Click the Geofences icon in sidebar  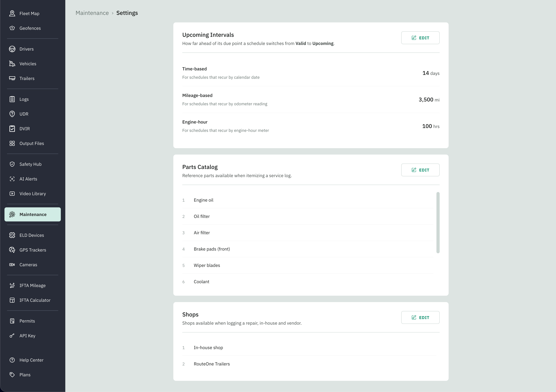click(12, 28)
